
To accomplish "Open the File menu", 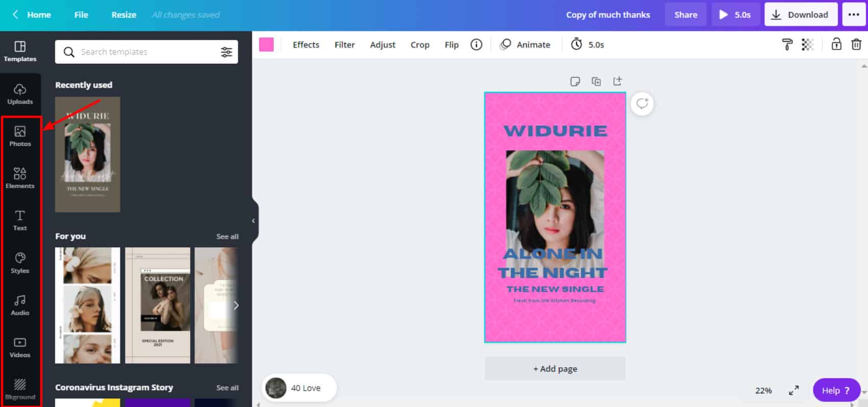I will (x=81, y=15).
